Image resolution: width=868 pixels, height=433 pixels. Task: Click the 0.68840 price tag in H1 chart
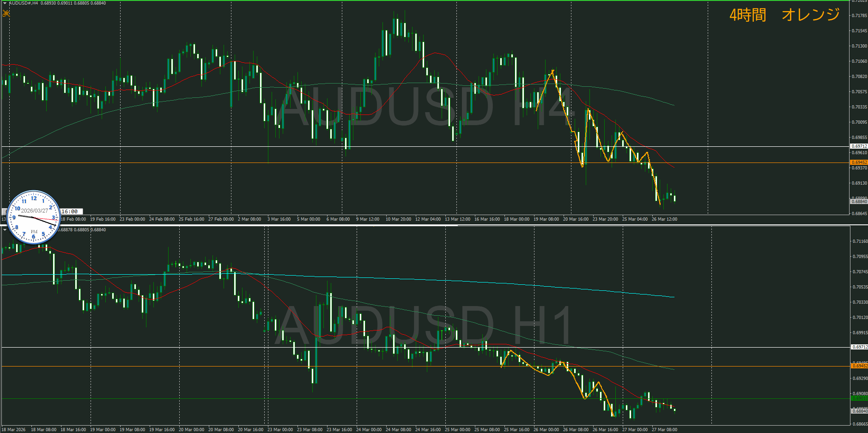point(859,411)
